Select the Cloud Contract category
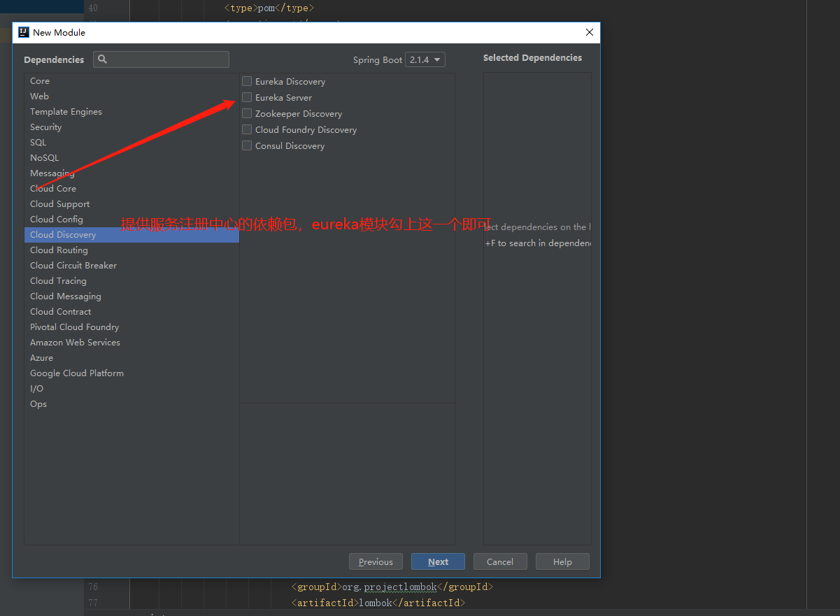This screenshot has height=616, width=840. [x=131, y=312]
